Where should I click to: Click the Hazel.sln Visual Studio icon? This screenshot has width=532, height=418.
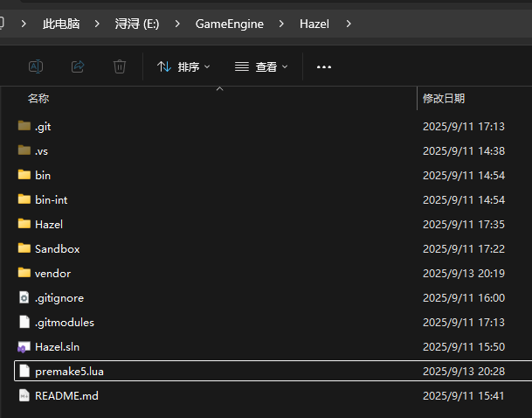click(x=24, y=347)
